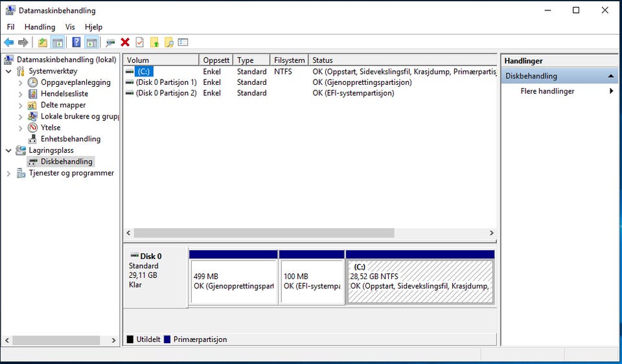Open the Vis menu

pos(70,27)
